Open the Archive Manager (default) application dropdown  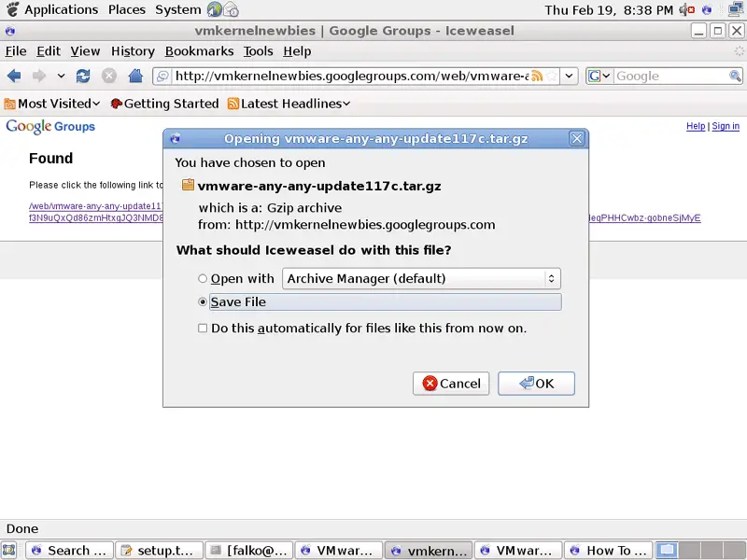point(421,278)
